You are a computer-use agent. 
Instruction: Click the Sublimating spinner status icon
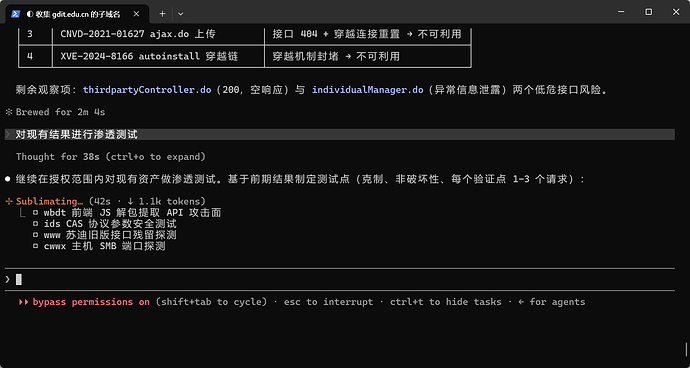click(x=8, y=202)
